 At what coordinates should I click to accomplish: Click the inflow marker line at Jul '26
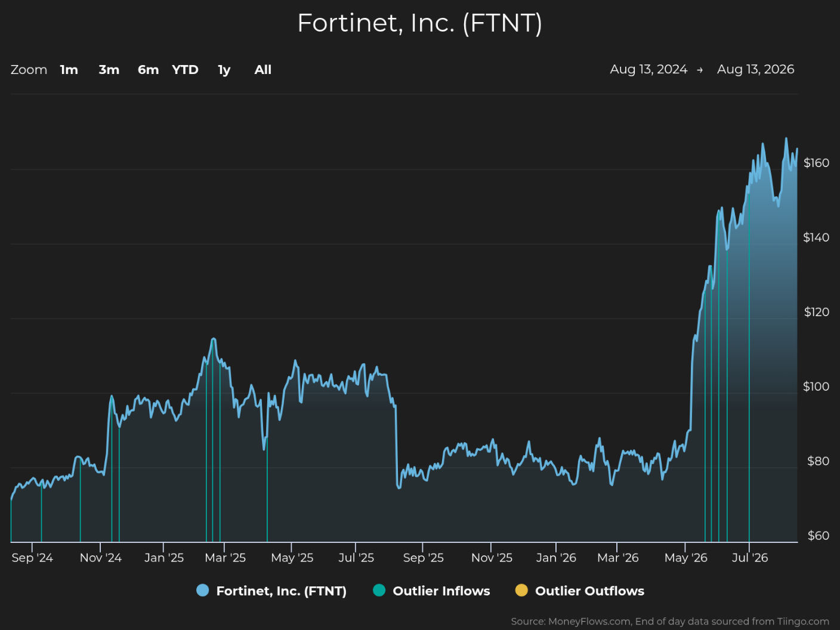click(749, 369)
